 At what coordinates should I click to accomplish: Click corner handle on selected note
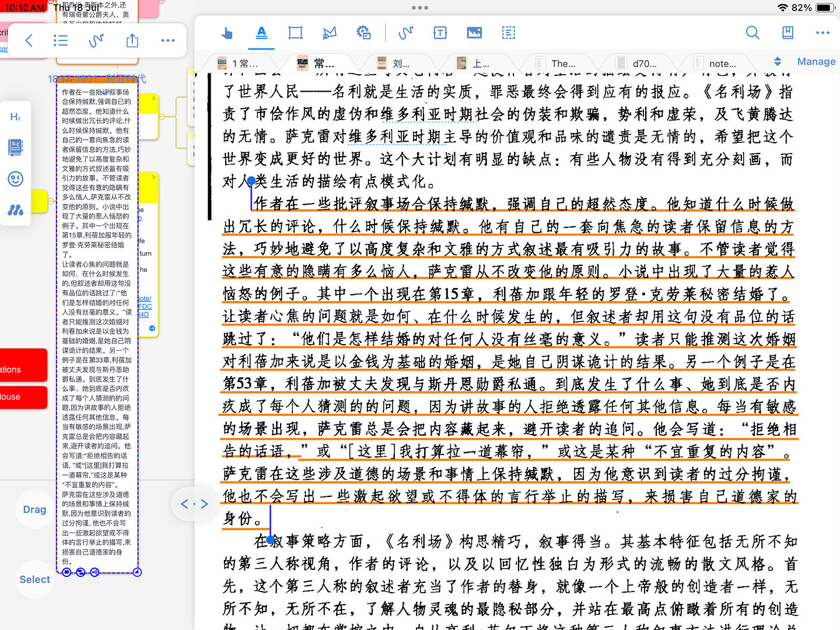[138, 572]
